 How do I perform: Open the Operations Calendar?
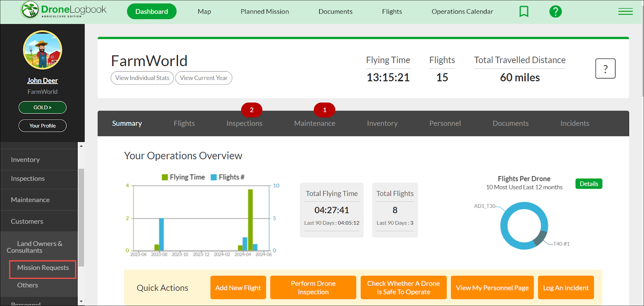[462, 12]
